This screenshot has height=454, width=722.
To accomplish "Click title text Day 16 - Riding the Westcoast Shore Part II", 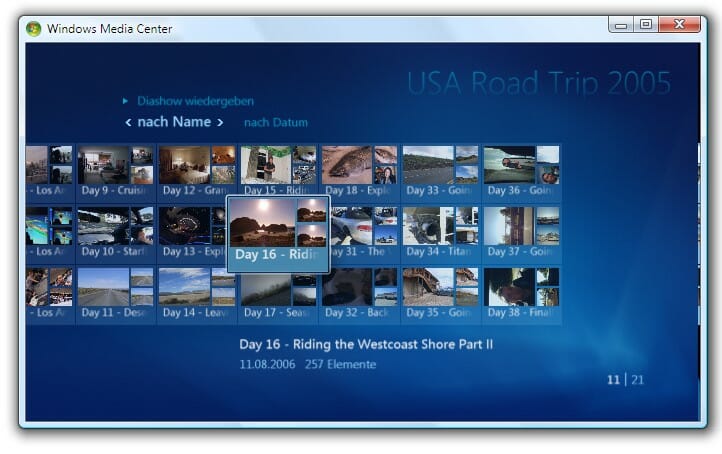I will pyautogui.click(x=366, y=344).
